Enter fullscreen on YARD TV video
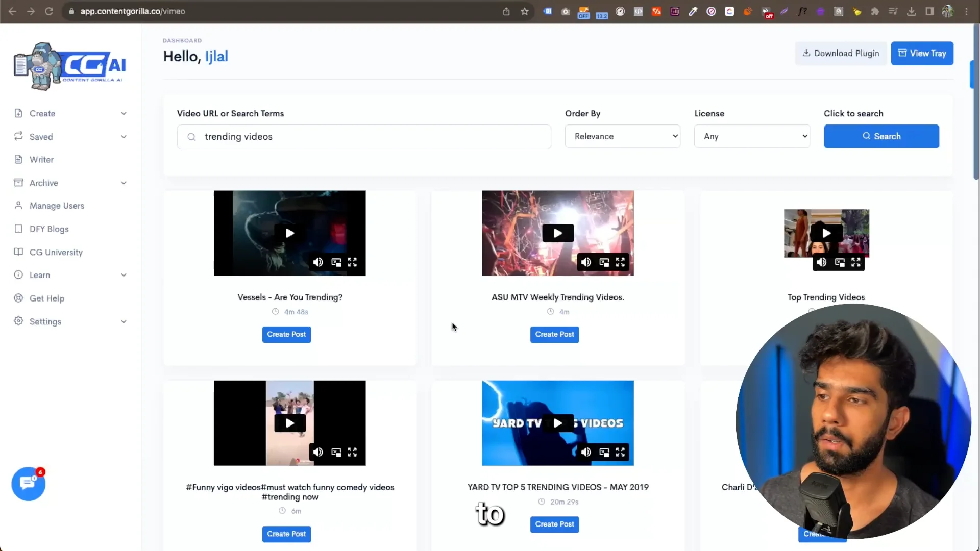Viewport: 980px width, 551px height. [620, 452]
